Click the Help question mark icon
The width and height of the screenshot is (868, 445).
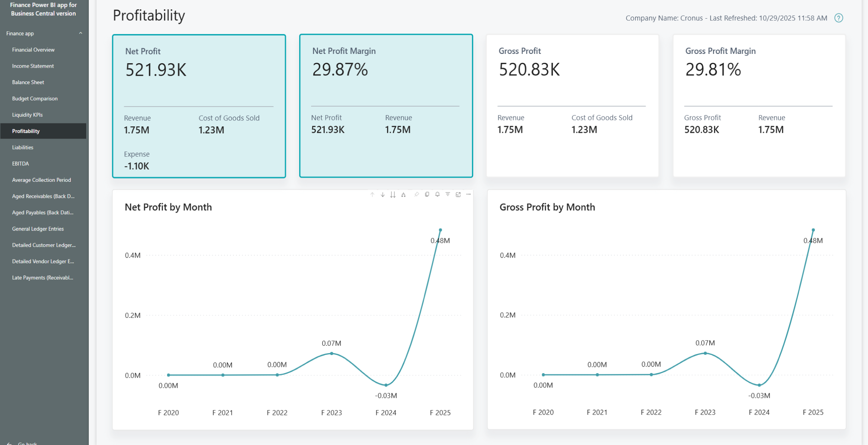[x=839, y=18]
